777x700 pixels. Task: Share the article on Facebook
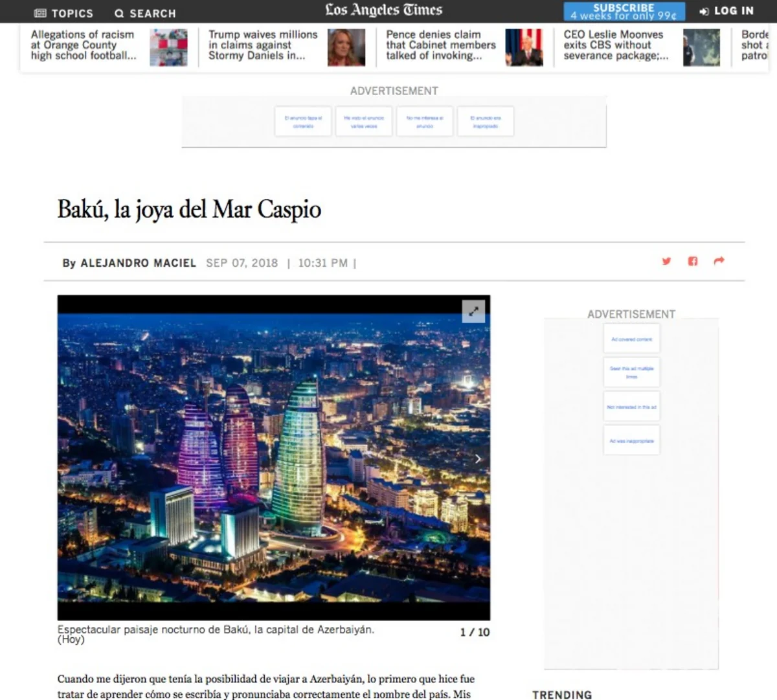(x=692, y=261)
